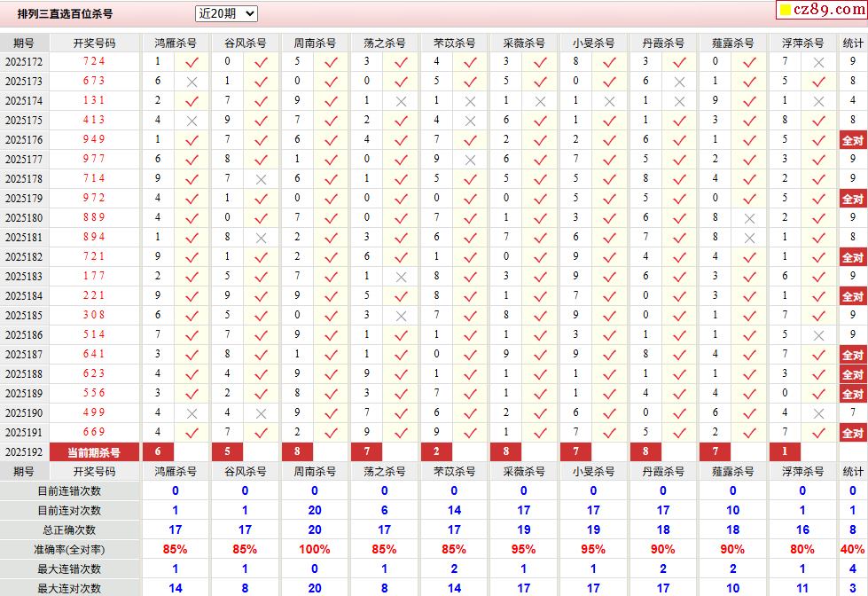The image size is (868, 596).
Task: Click the 期号 header in the top header row
Action: tap(24, 43)
